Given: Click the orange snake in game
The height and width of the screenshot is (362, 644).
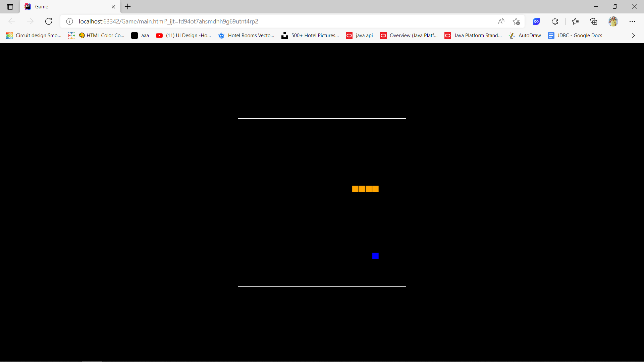Looking at the screenshot, I should pyautogui.click(x=365, y=189).
